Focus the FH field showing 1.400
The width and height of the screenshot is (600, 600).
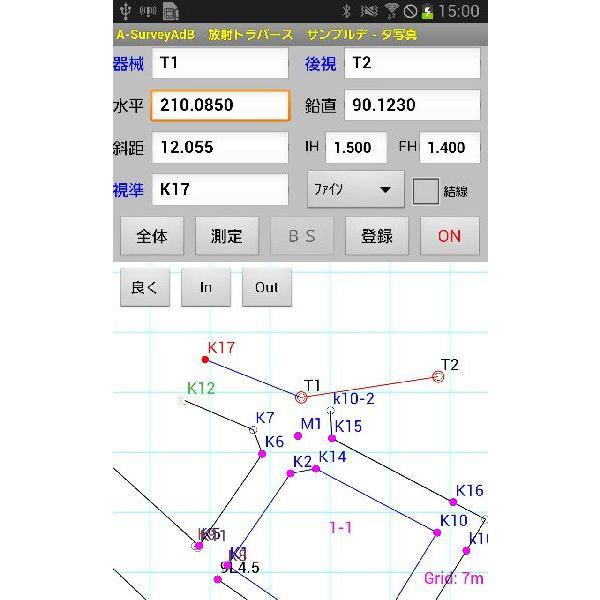450,147
